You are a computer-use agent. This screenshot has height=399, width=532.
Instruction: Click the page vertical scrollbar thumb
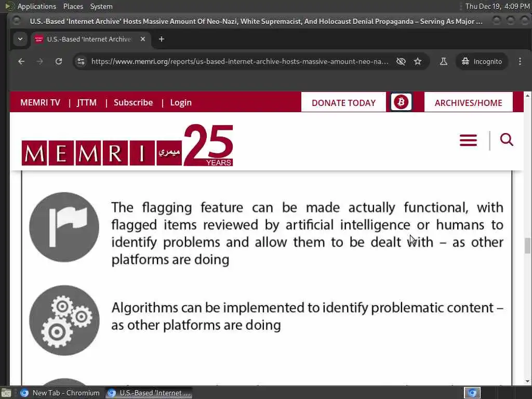527,246
